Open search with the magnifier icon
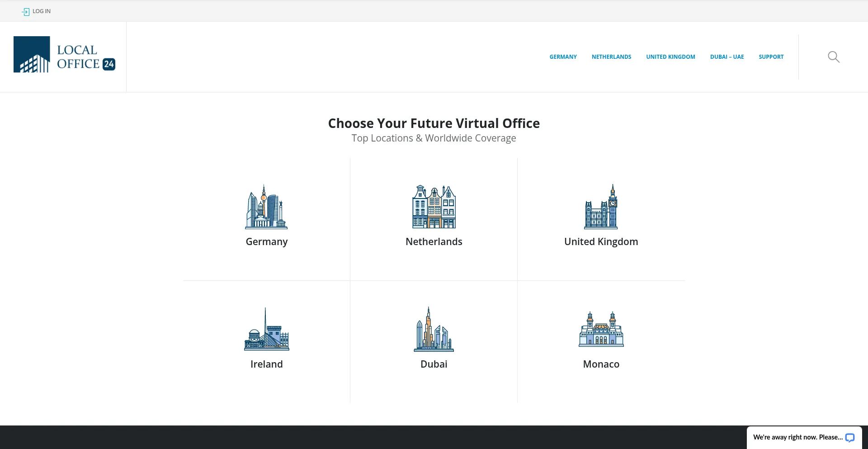868x449 pixels. pyautogui.click(x=833, y=57)
